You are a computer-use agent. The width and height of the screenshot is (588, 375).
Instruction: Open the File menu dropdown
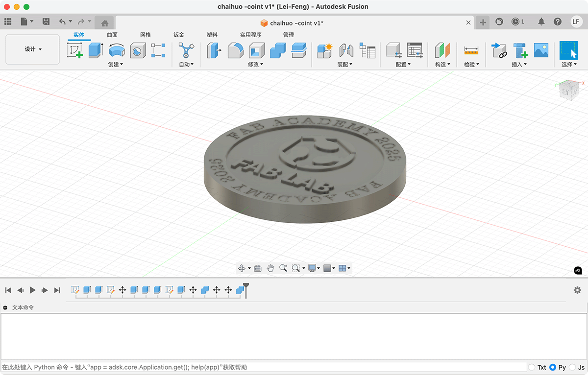click(x=27, y=22)
